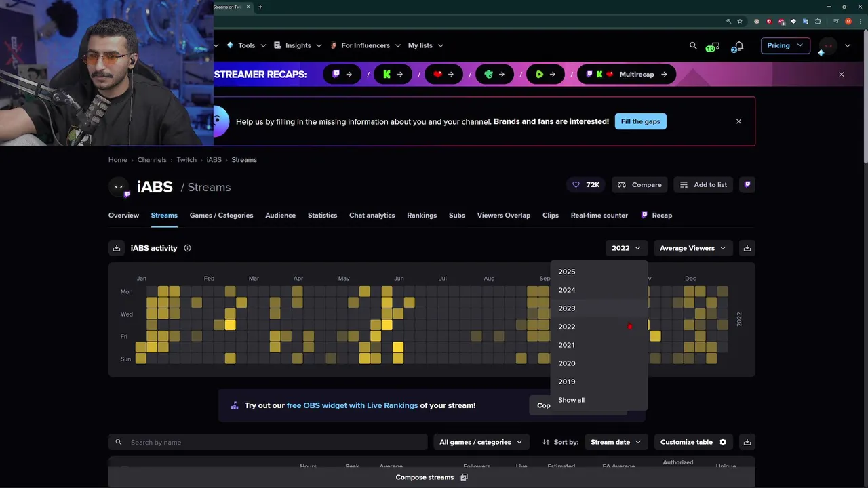This screenshot has width=868, height=488.
Task: Click the iABS activity info icon
Action: click(x=187, y=248)
